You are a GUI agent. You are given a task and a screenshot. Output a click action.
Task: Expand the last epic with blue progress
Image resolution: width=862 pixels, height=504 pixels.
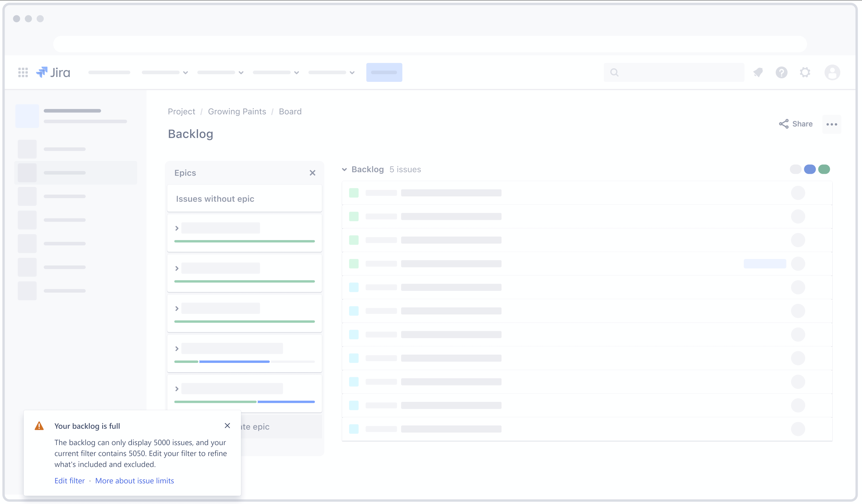click(x=177, y=389)
